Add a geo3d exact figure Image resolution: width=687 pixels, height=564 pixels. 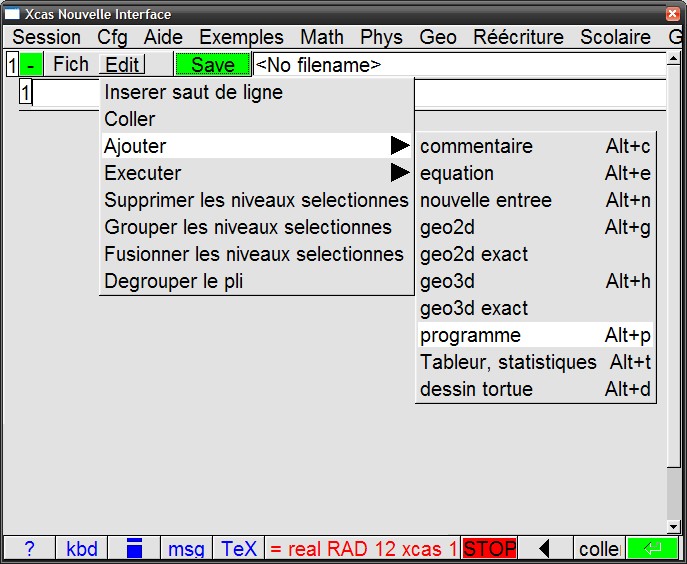click(x=535, y=308)
